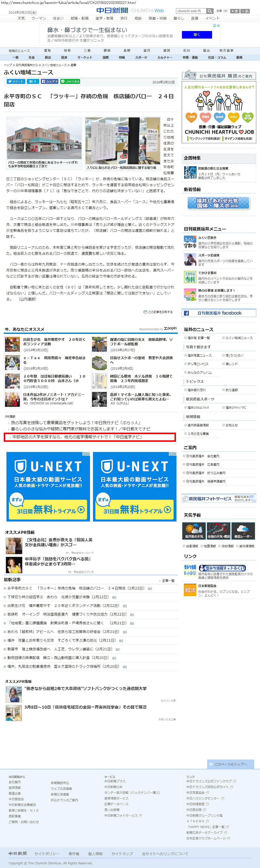
Task: Click 中日旅行ナビ ぷらっ人 PR link
Action: click(76, 422)
